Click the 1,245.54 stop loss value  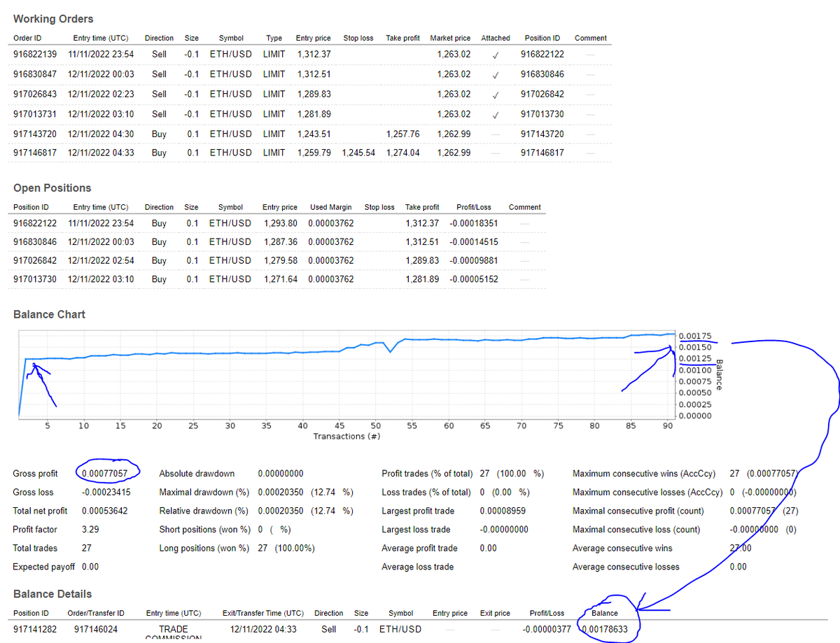click(x=358, y=153)
